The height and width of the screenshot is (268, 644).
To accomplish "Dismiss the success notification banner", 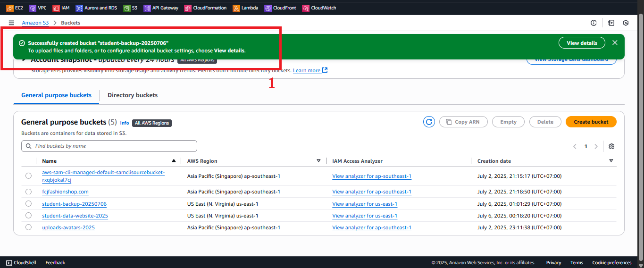I will click(x=615, y=42).
